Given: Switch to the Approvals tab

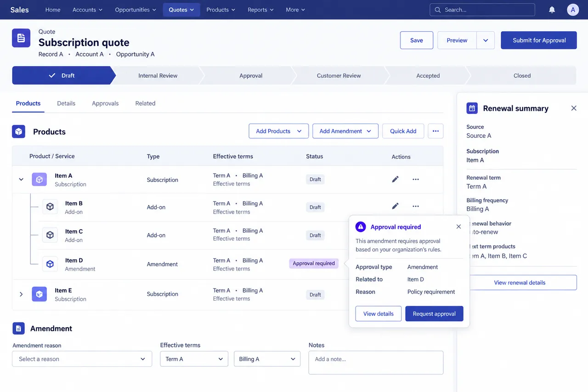Looking at the screenshot, I should coord(105,103).
